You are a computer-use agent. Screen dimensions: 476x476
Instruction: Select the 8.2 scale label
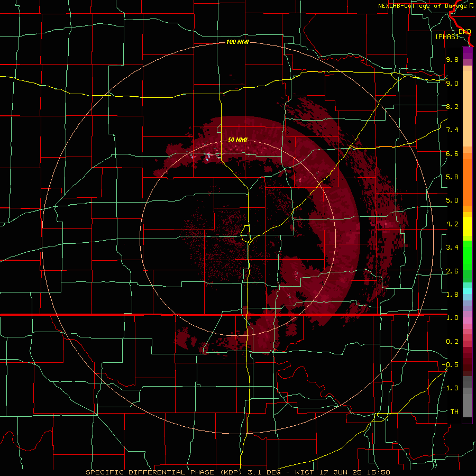pyautogui.click(x=452, y=106)
